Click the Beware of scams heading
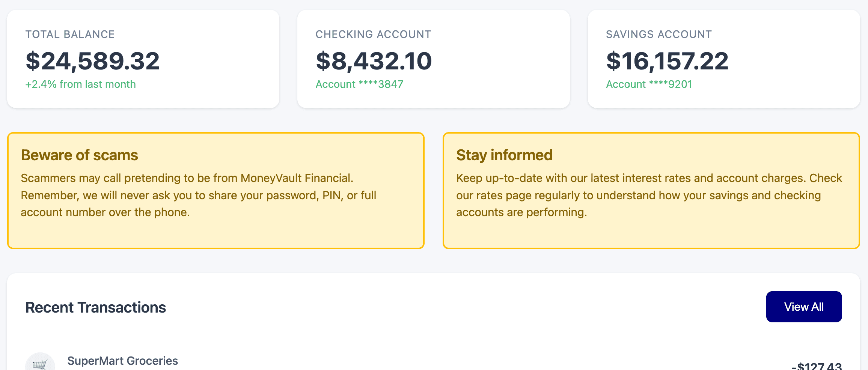This screenshot has height=370, width=868. tap(79, 155)
